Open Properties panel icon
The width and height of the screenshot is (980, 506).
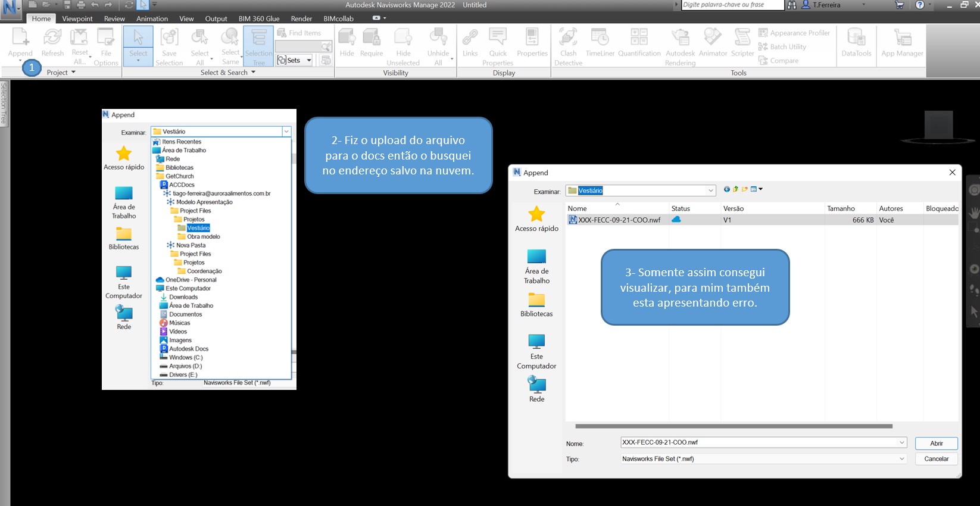click(x=532, y=43)
